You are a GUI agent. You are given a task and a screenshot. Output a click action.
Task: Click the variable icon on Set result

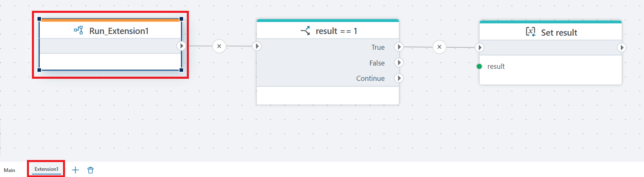531,32
